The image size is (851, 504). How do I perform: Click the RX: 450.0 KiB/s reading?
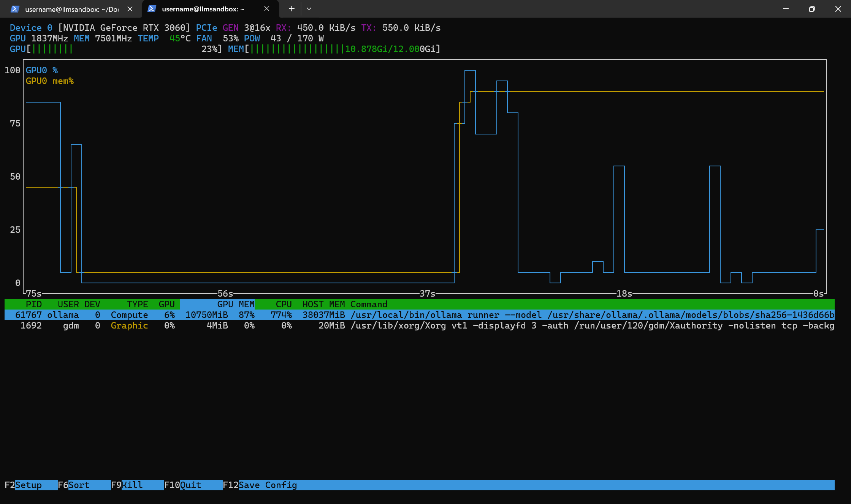(316, 28)
